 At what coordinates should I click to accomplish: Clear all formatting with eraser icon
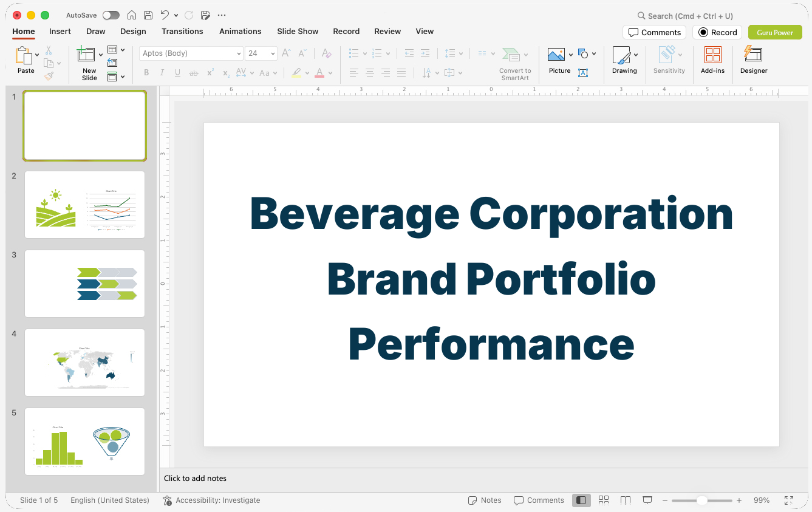327,53
